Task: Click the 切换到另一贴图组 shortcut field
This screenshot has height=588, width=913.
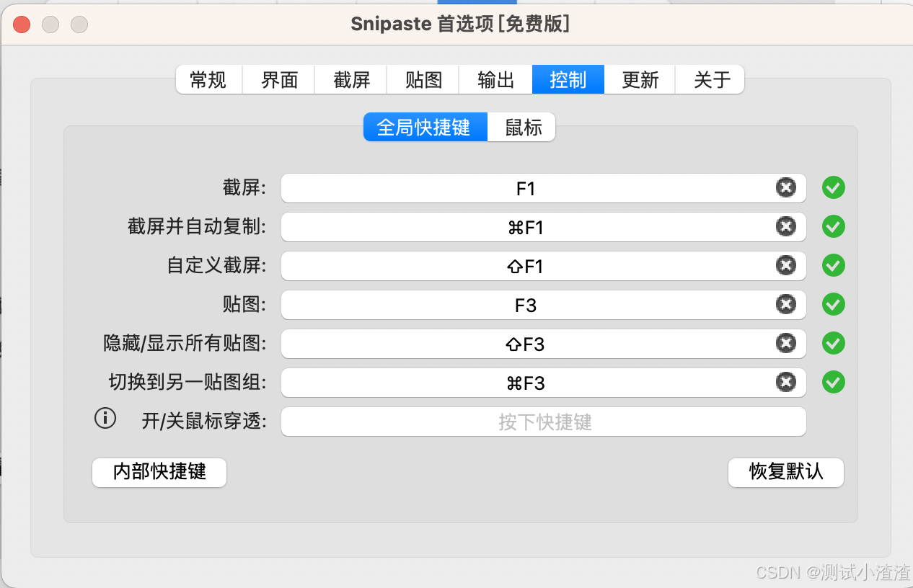Action: (525, 383)
